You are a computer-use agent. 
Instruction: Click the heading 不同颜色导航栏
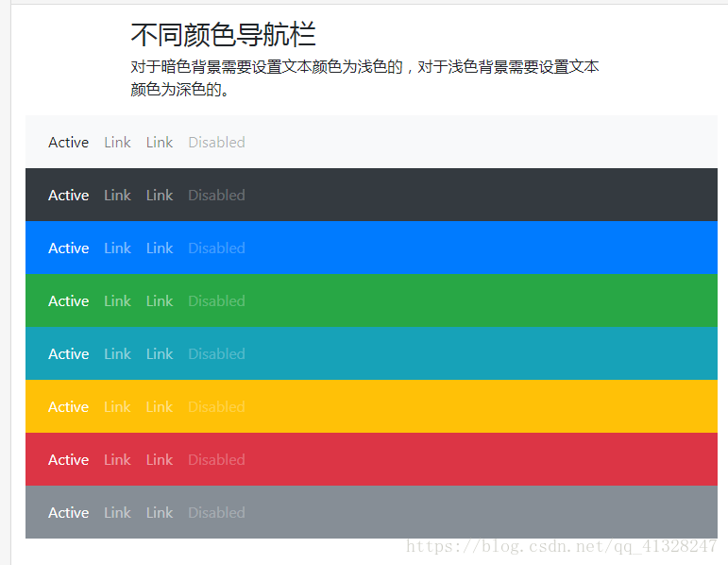[223, 35]
